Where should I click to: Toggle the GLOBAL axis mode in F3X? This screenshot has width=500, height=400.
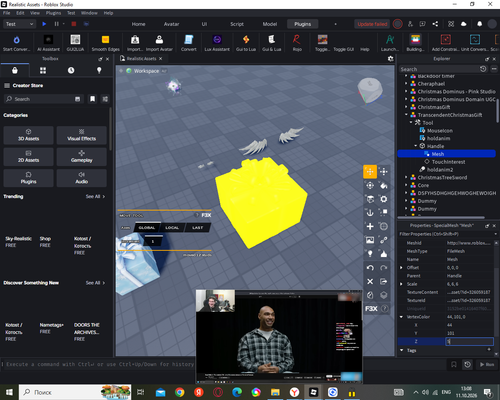tap(147, 228)
